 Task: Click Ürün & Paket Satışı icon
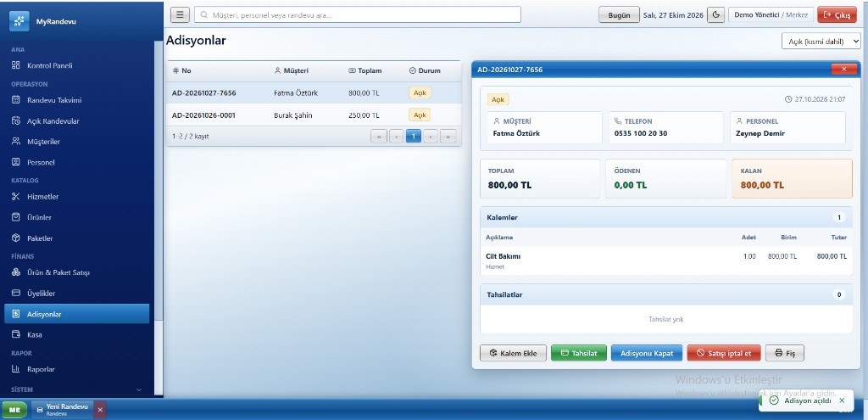coord(16,272)
